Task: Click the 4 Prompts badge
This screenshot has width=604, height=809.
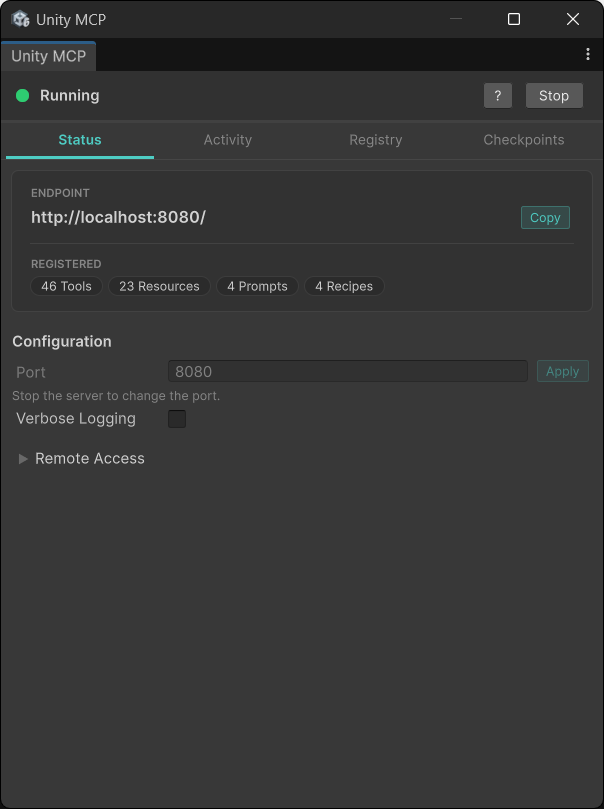Action: 257,286
